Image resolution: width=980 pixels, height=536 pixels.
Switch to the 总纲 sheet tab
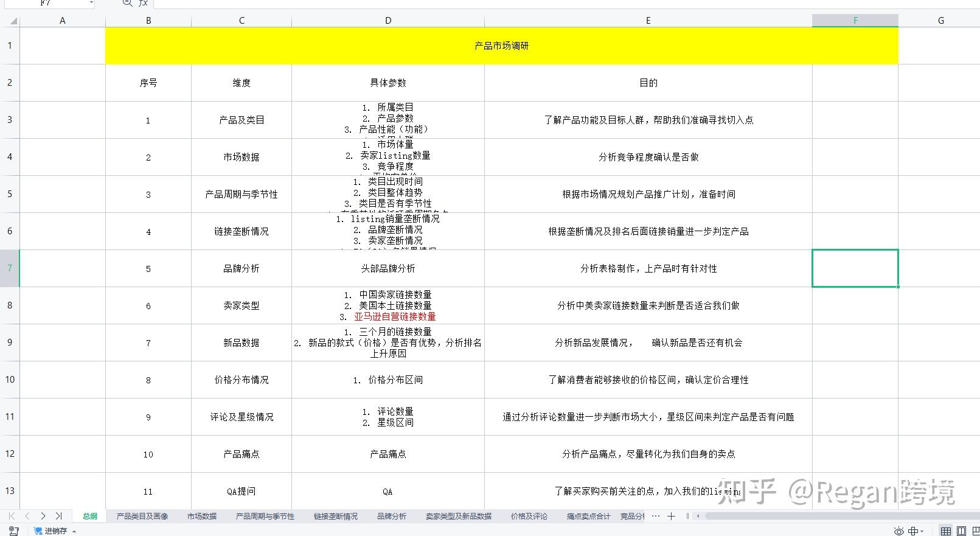pyautogui.click(x=90, y=516)
